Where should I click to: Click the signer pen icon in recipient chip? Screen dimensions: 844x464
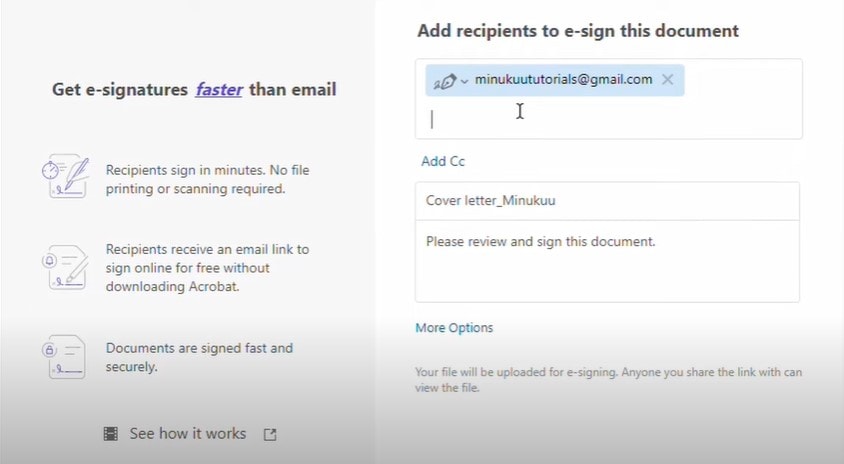446,81
